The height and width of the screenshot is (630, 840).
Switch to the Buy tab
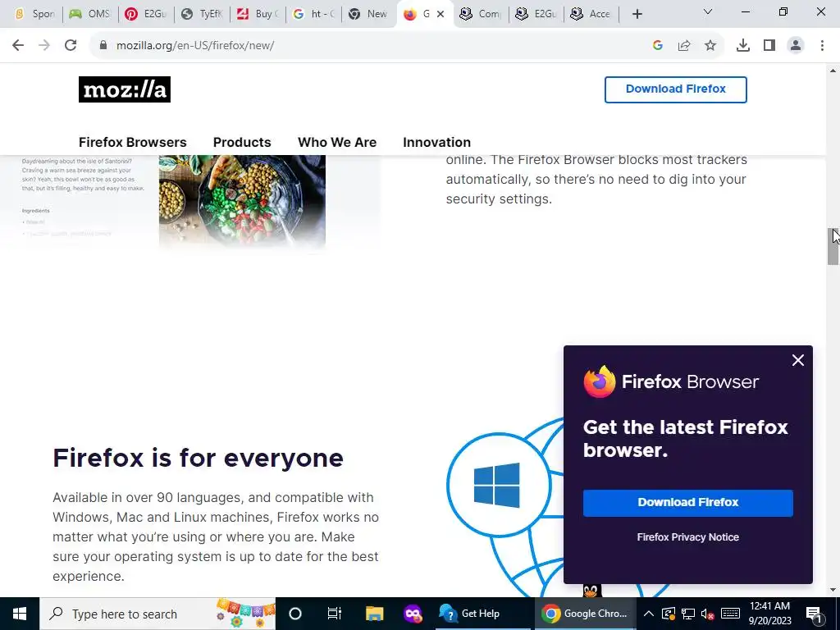(257, 15)
